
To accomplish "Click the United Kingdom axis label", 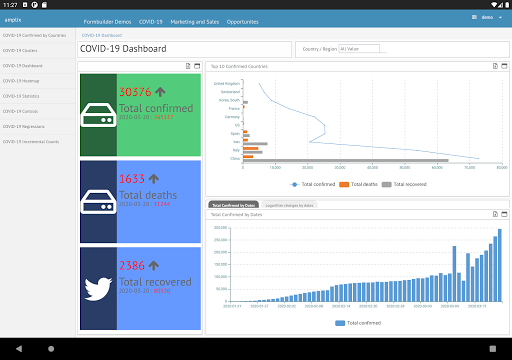I will click(227, 83).
